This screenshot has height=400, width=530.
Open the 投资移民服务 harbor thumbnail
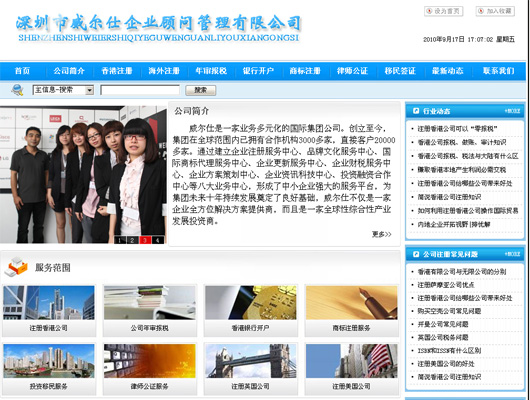49,361
